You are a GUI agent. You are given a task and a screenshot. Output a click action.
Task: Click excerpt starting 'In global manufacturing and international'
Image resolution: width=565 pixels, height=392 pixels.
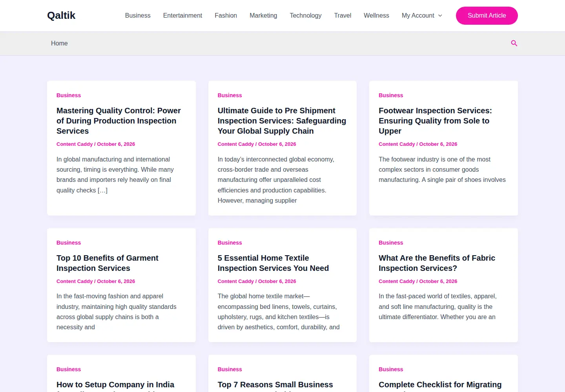pyautogui.click(x=115, y=175)
